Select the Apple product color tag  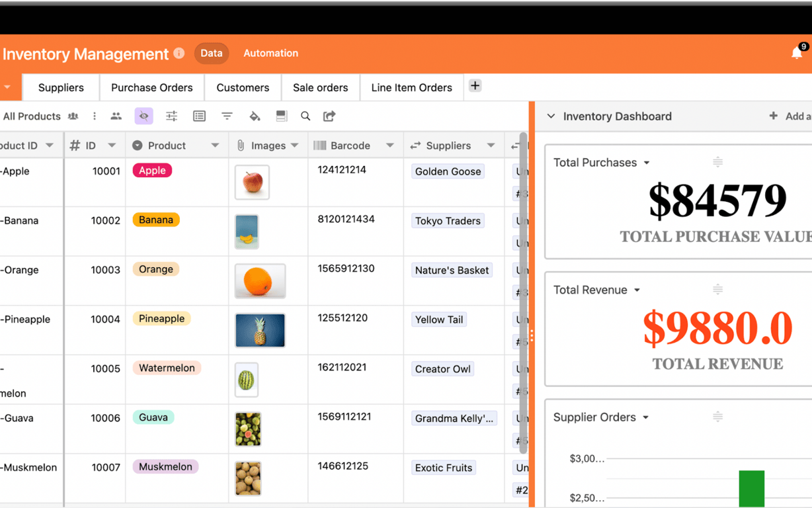pos(152,170)
